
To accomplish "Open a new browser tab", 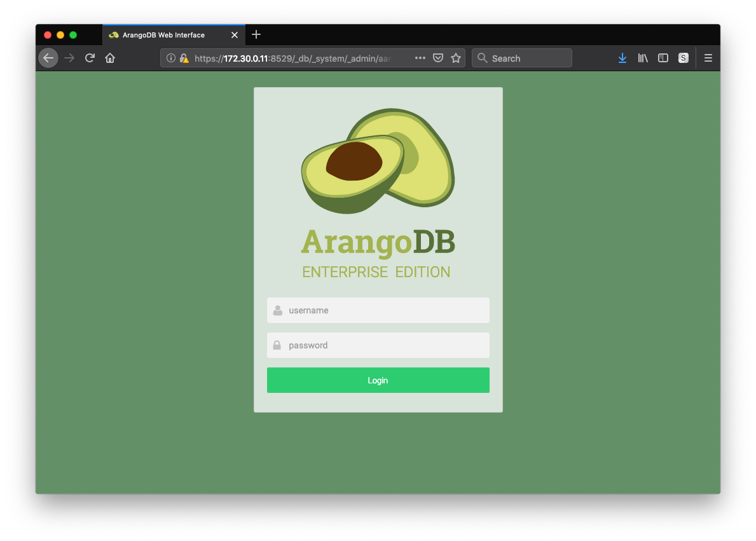I will 256,34.
